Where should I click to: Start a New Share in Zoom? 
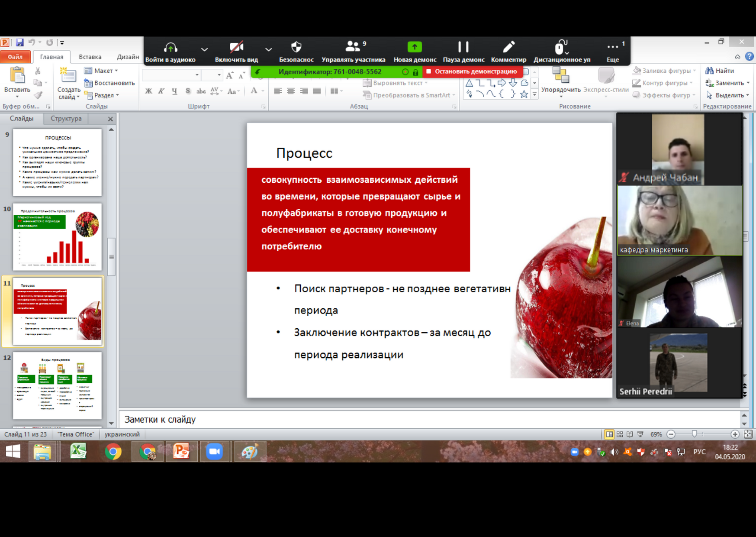pyautogui.click(x=414, y=47)
